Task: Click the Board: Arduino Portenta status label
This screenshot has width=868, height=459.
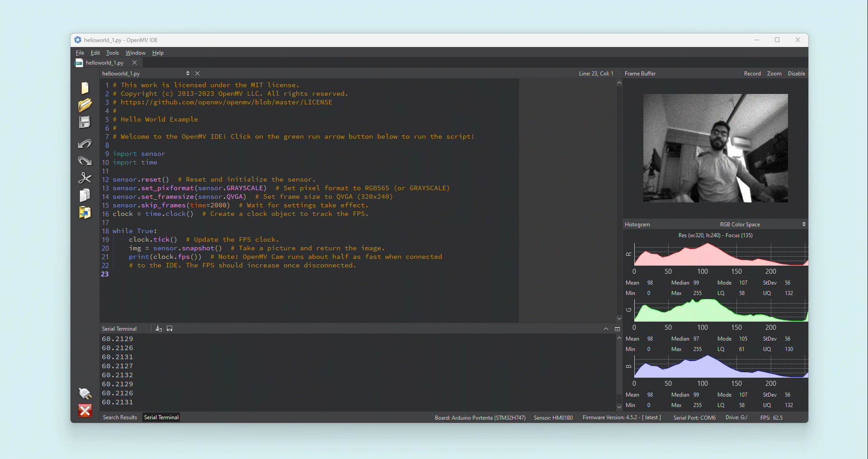Action: [480, 417]
